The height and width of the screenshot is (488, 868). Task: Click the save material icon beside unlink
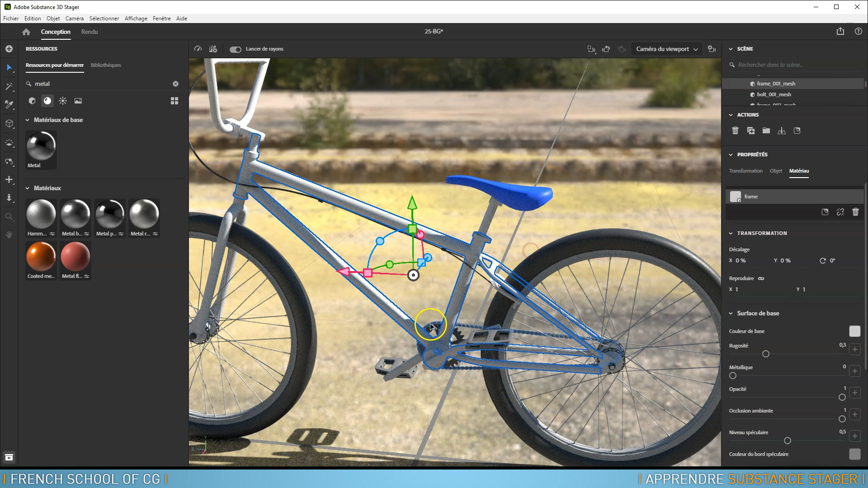point(825,212)
